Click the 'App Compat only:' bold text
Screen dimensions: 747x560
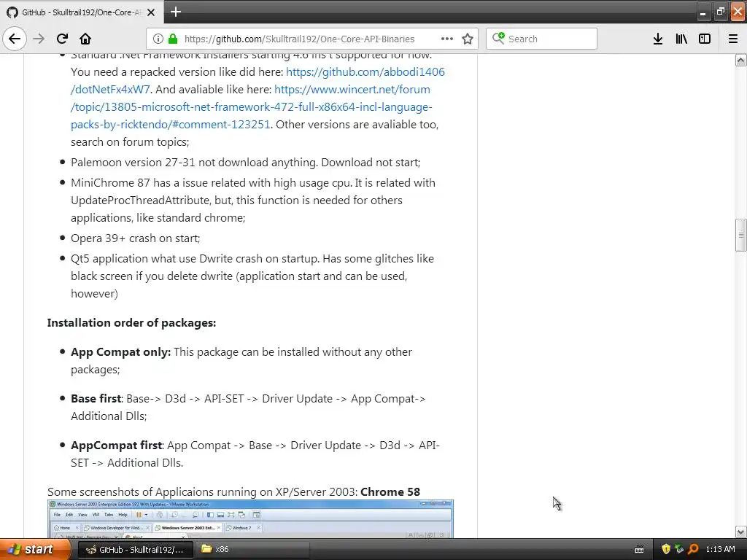pyautogui.click(x=120, y=352)
